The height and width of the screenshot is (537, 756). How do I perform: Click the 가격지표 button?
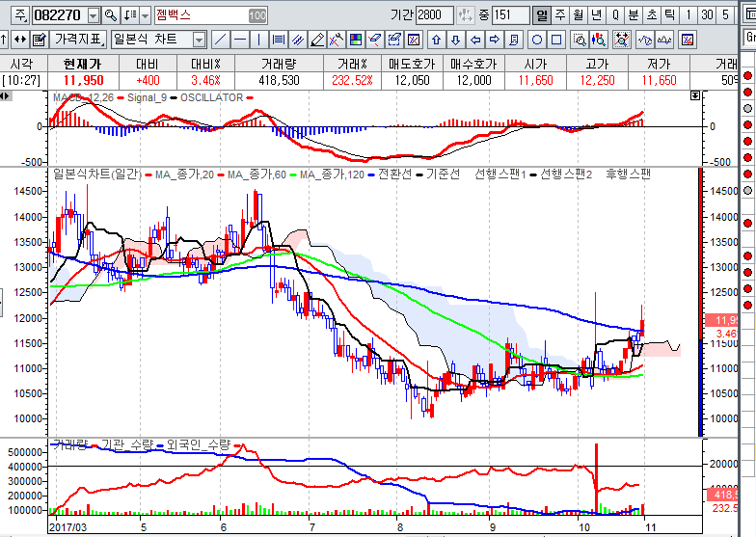click(x=77, y=40)
